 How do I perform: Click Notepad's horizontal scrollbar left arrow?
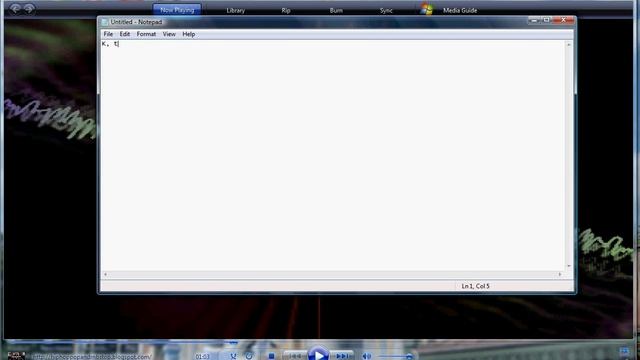pyautogui.click(x=105, y=274)
